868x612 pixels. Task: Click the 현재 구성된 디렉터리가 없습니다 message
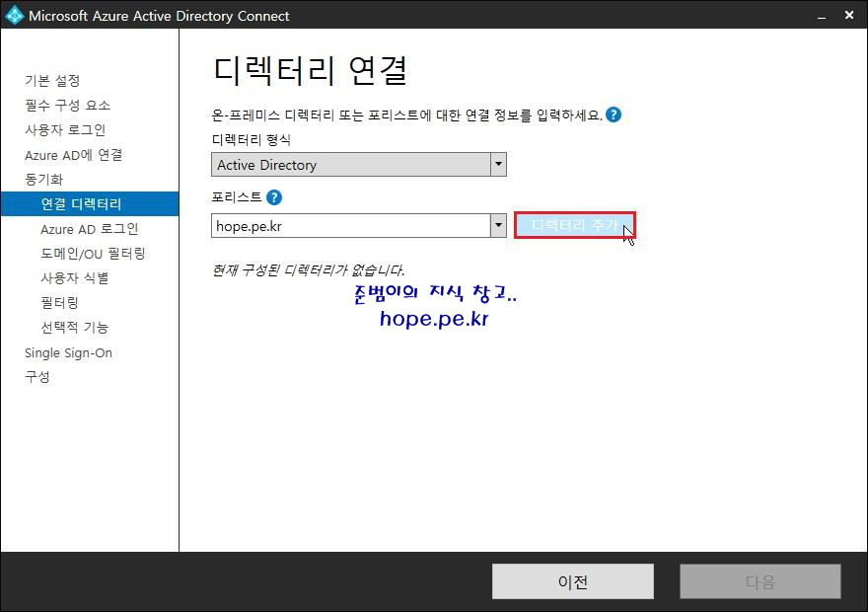point(308,269)
